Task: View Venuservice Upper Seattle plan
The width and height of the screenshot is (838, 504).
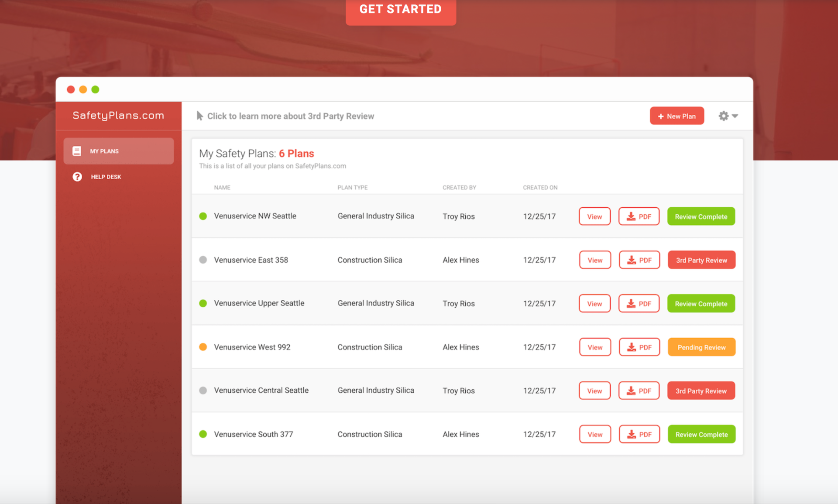Action: click(594, 304)
